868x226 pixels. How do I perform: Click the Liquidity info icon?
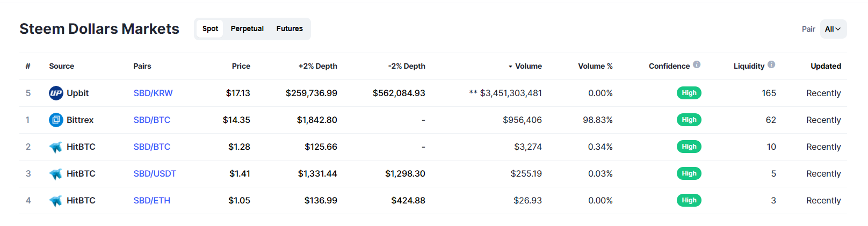tap(771, 64)
